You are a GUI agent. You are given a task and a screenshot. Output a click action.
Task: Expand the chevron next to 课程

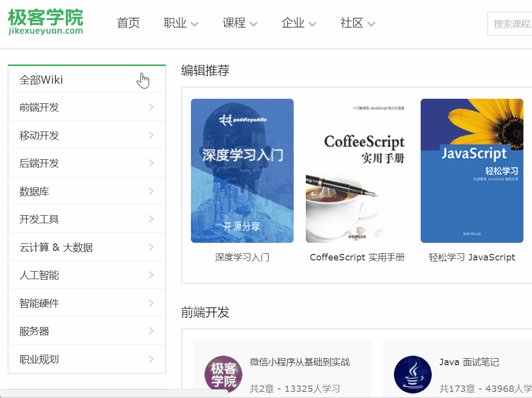pyautogui.click(x=253, y=24)
